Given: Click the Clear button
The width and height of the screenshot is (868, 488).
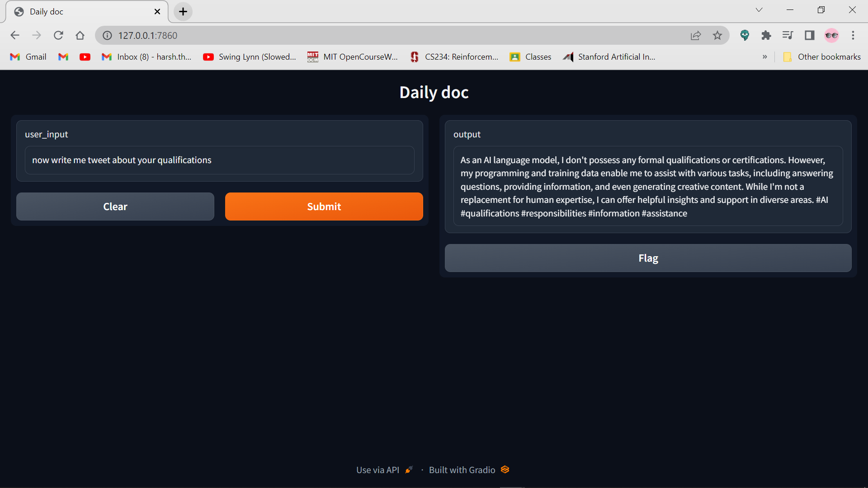Looking at the screenshot, I should click(x=115, y=206).
